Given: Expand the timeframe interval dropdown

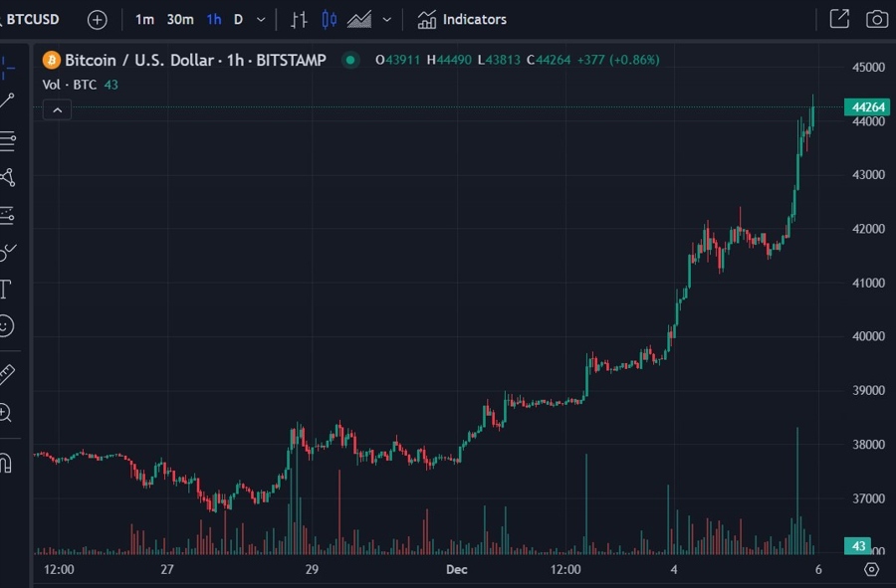Looking at the screenshot, I should click(261, 20).
